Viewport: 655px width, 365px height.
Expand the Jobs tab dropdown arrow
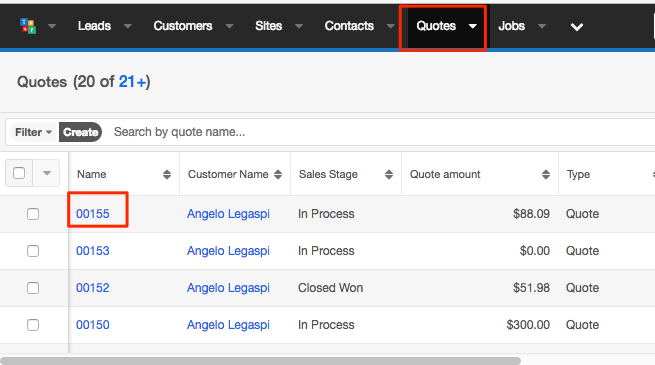[x=542, y=26]
